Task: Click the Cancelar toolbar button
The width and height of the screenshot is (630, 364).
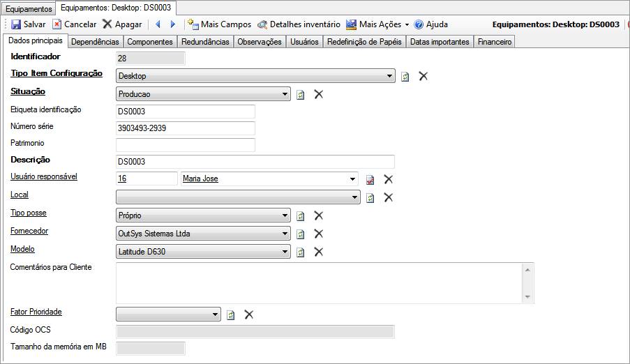Action: (75, 24)
